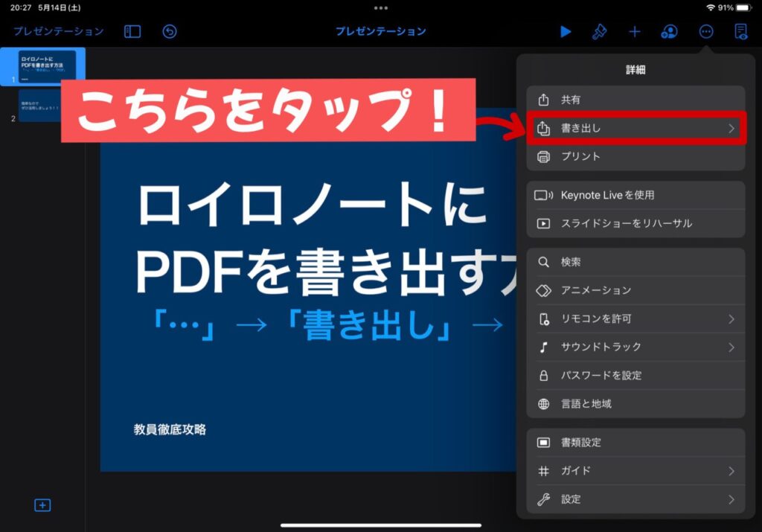Tap the grid guides hash icon

tap(543, 471)
